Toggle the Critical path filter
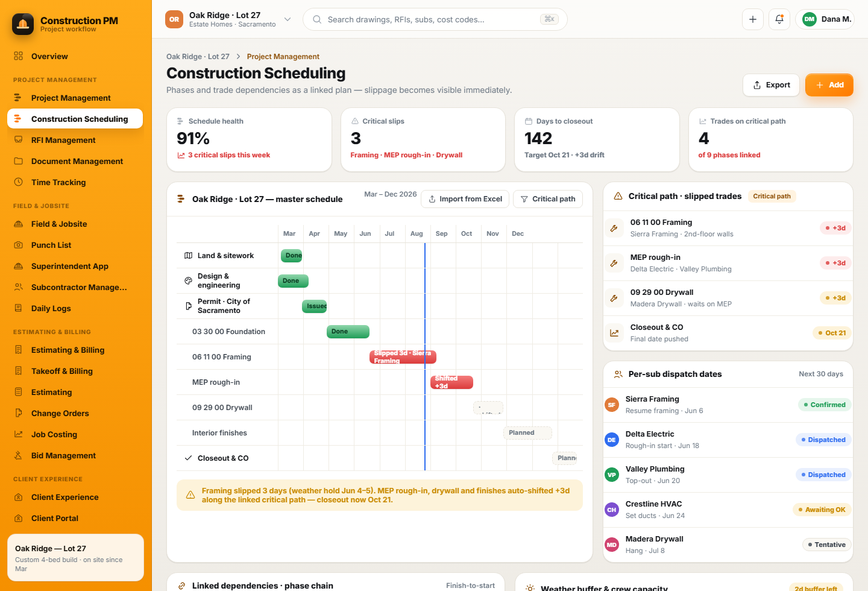 [x=548, y=199]
